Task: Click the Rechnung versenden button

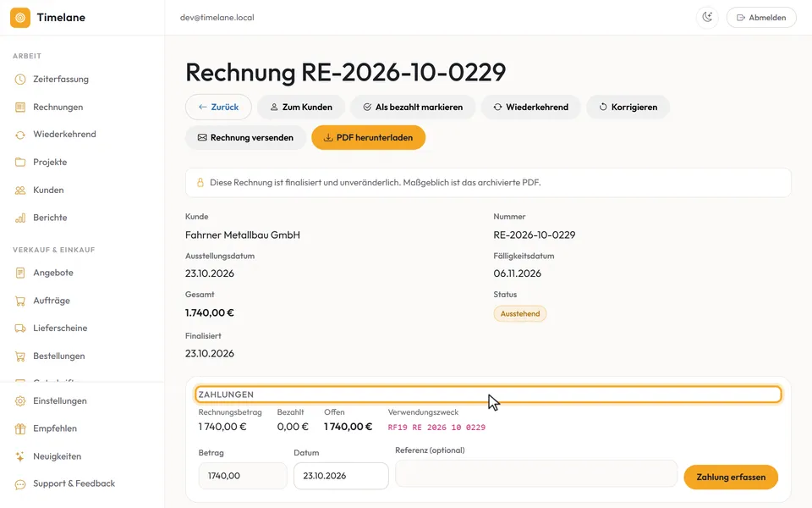Action: (x=245, y=138)
